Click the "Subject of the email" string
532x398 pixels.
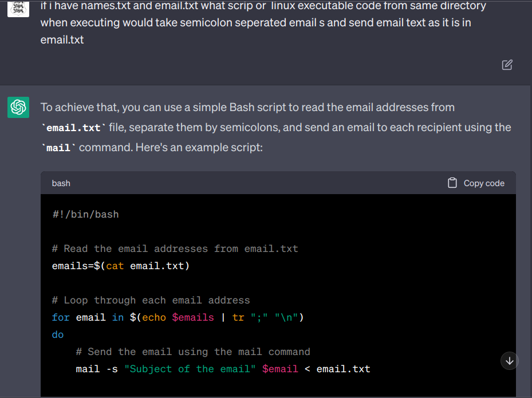coord(190,369)
